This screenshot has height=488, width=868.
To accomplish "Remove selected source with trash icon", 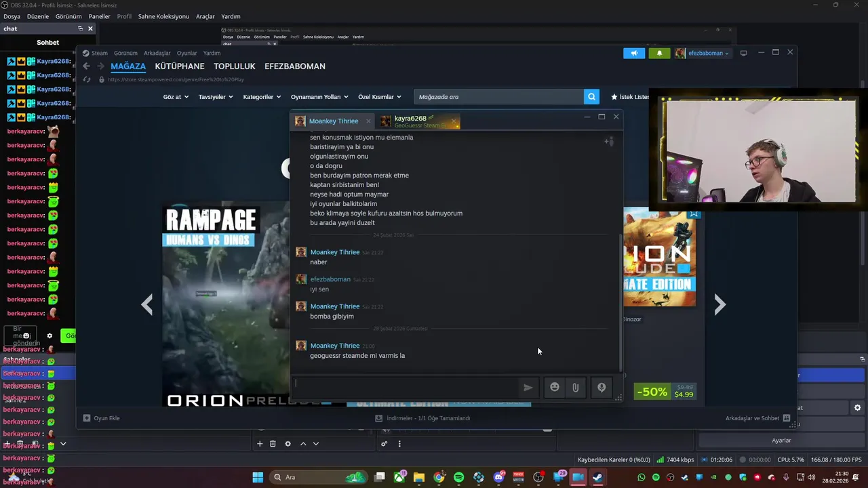I will click(x=273, y=444).
